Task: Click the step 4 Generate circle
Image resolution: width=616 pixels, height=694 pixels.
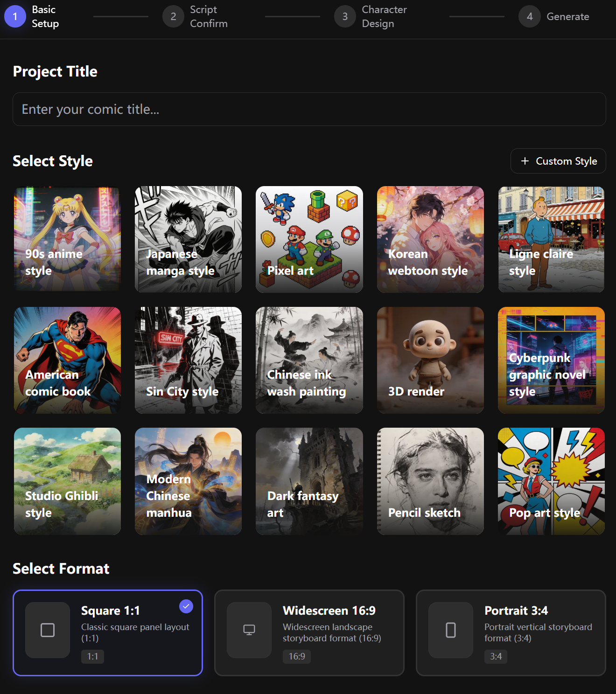Action: click(x=529, y=16)
